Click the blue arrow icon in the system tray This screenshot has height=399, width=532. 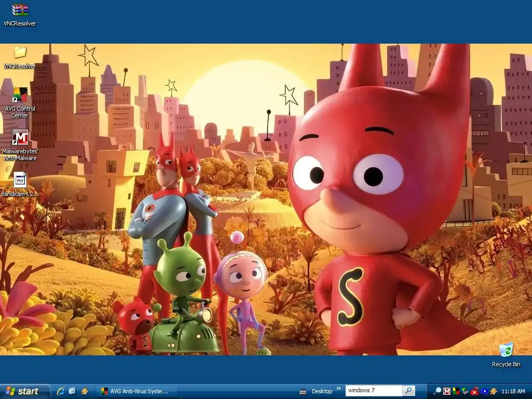coord(484,391)
